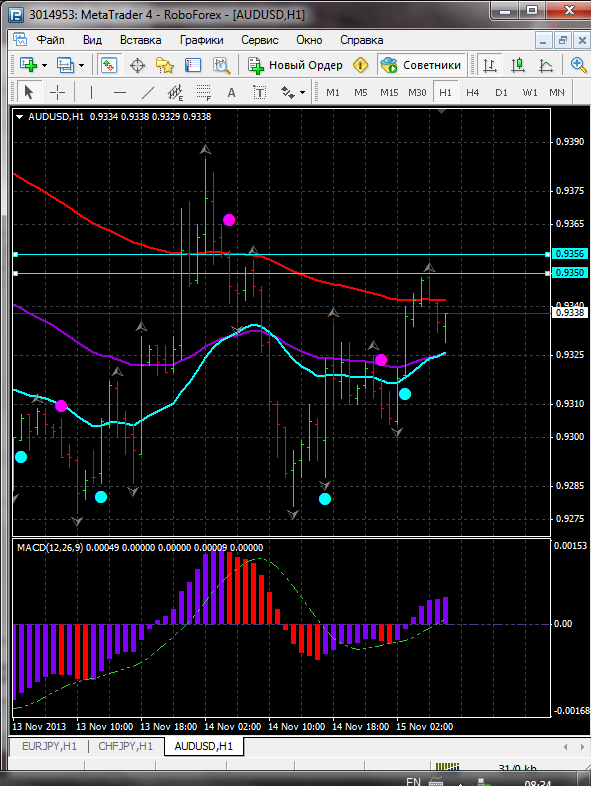
Task: Open the Графики menu
Action: [202, 40]
